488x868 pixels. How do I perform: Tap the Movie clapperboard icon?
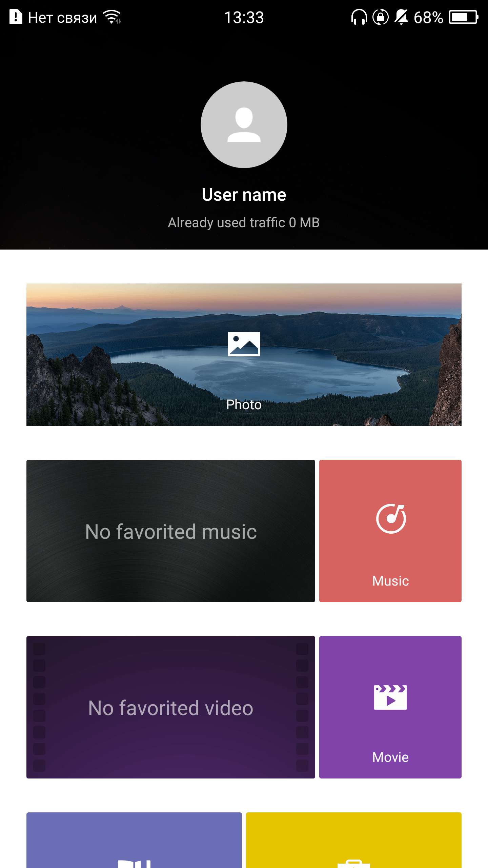pyautogui.click(x=390, y=697)
